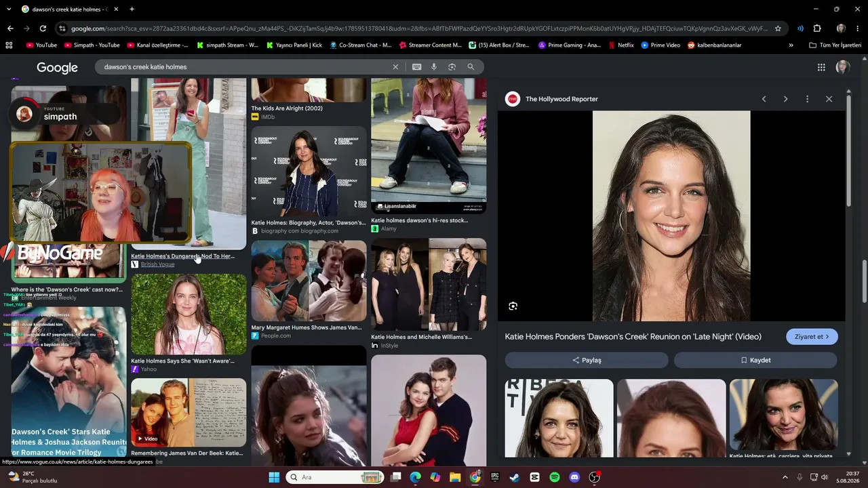Screen dimensions: 868x488
Task: Show the previous image in preview panel
Action: click(x=764, y=99)
